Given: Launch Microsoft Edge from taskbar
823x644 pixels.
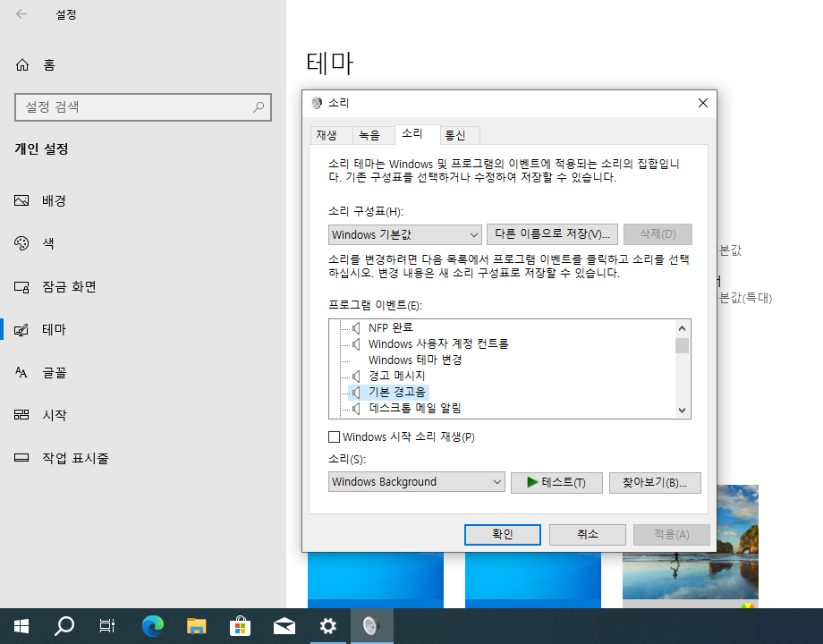Looking at the screenshot, I should click(153, 625).
